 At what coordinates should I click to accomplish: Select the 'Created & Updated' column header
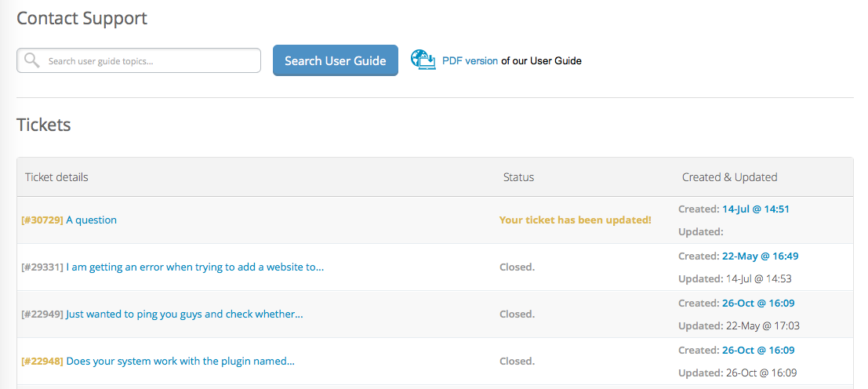click(x=729, y=177)
